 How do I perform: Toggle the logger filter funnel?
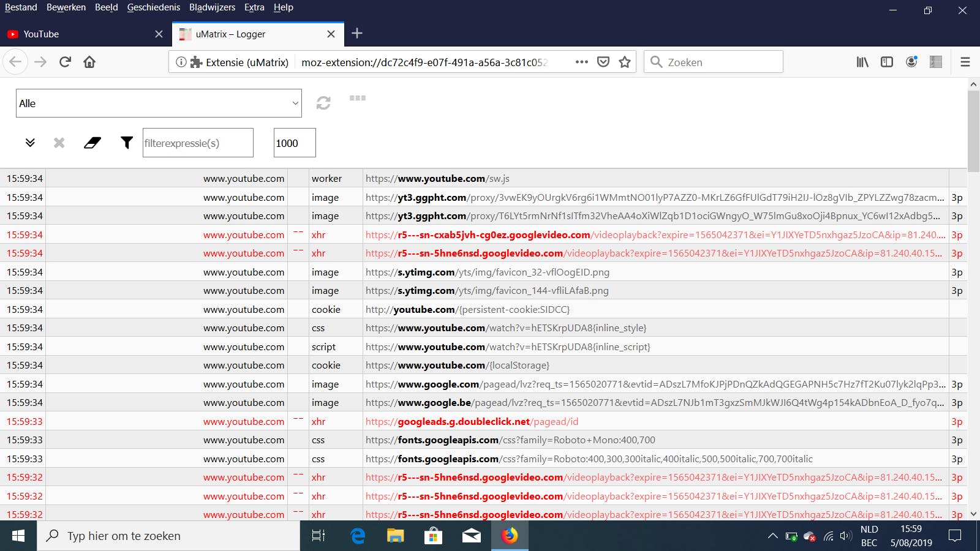pyautogui.click(x=127, y=143)
